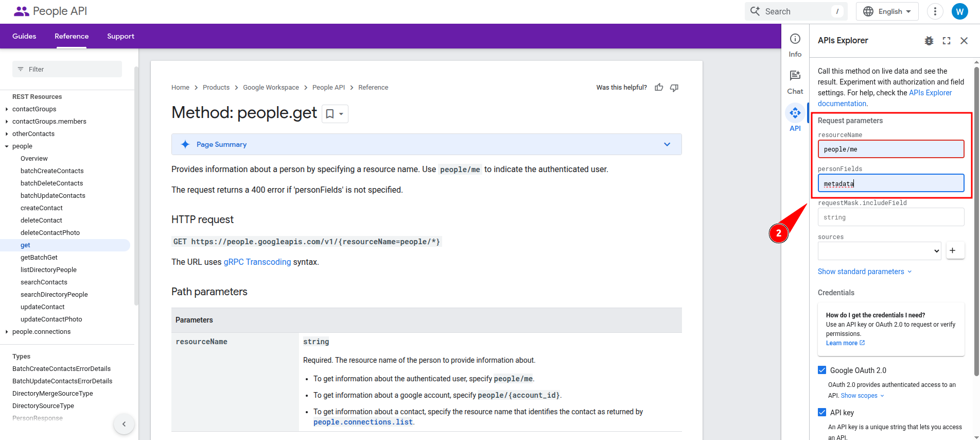Open the Info side panel icon
This screenshot has width=980, height=440.
[x=795, y=45]
